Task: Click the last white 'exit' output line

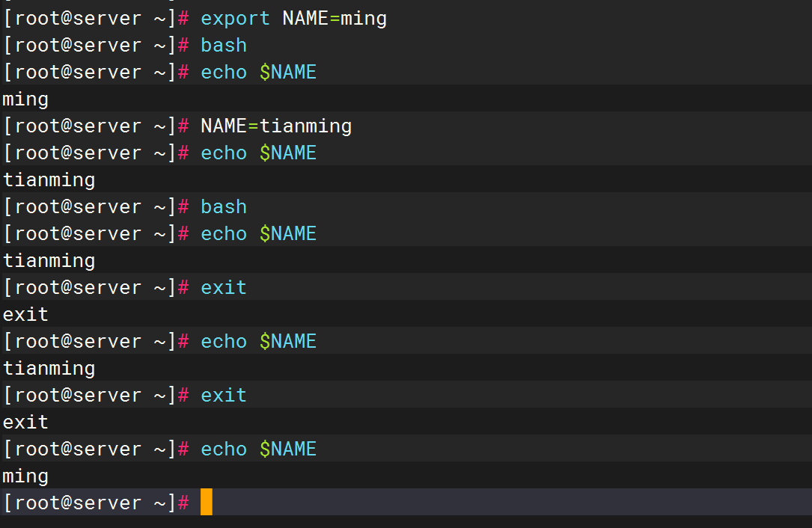Action: [25, 422]
